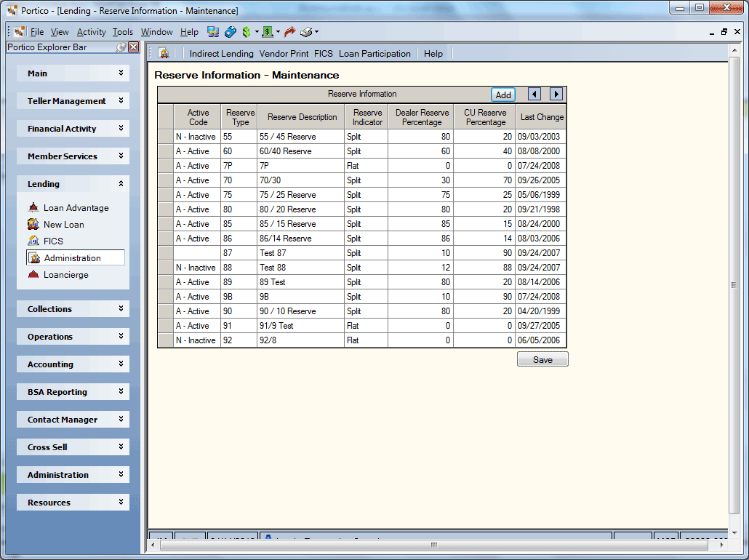The width and height of the screenshot is (749, 560).
Task: Select the row header for reserve type 87
Action: tap(165, 253)
